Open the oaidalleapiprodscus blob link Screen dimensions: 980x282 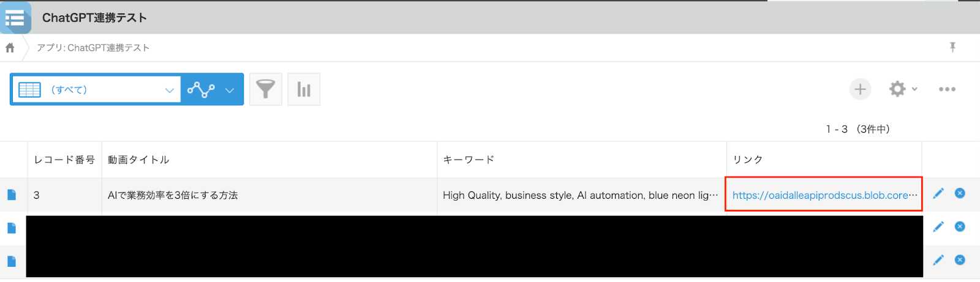pos(824,195)
